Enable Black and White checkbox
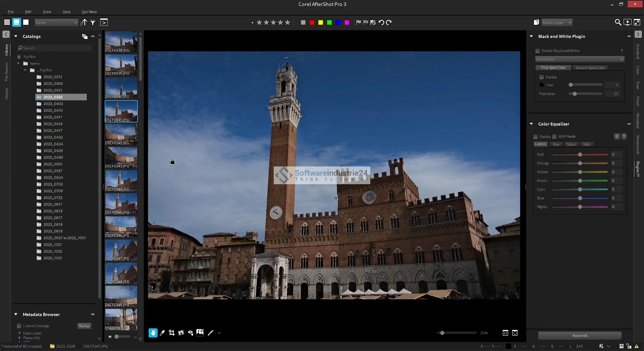This screenshot has height=351, width=644. (x=538, y=51)
